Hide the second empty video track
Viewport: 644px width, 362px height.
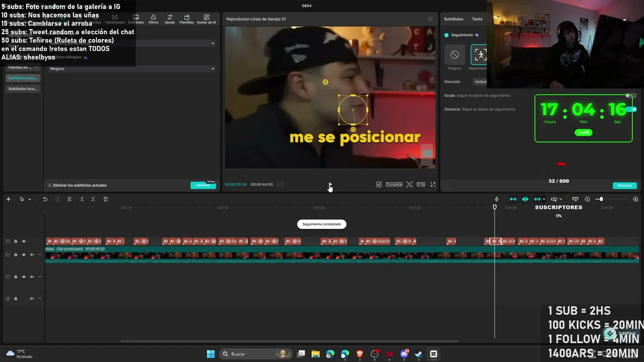pyautogui.click(x=24, y=277)
